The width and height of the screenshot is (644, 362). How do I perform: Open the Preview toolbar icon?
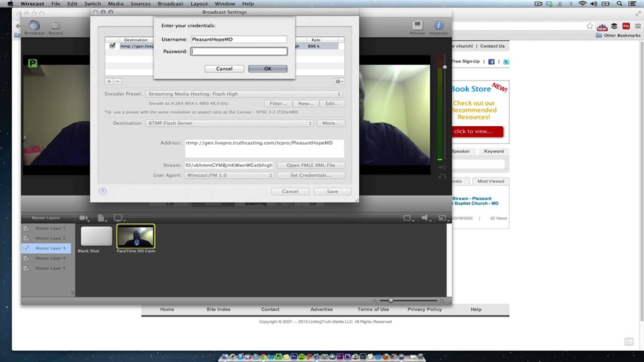coord(417,28)
